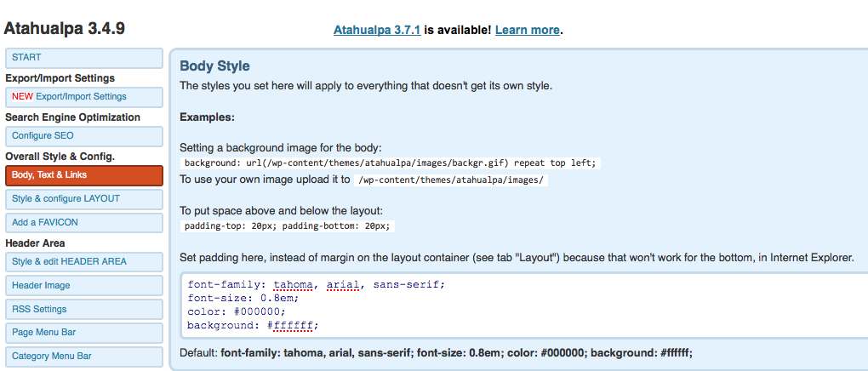Place cursor on the font-size line in textarea
Viewport: 868px width, 371px height.
(x=243, y=298)
